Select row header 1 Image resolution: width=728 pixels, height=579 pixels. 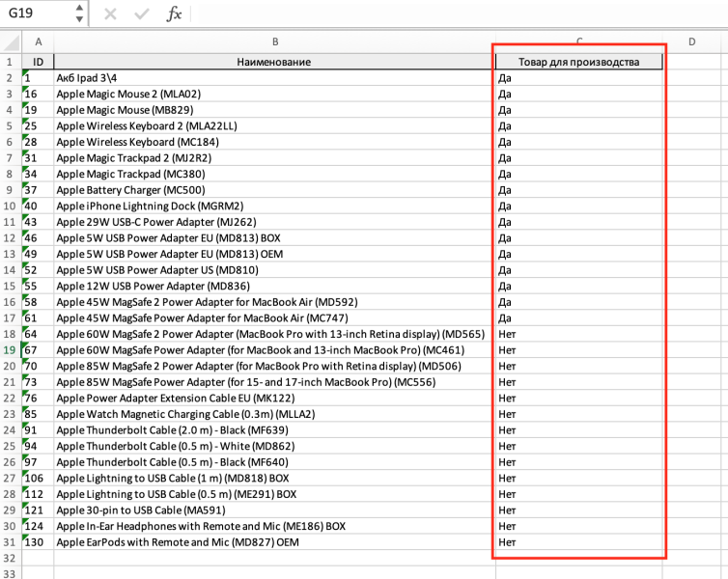pos(11,62)
